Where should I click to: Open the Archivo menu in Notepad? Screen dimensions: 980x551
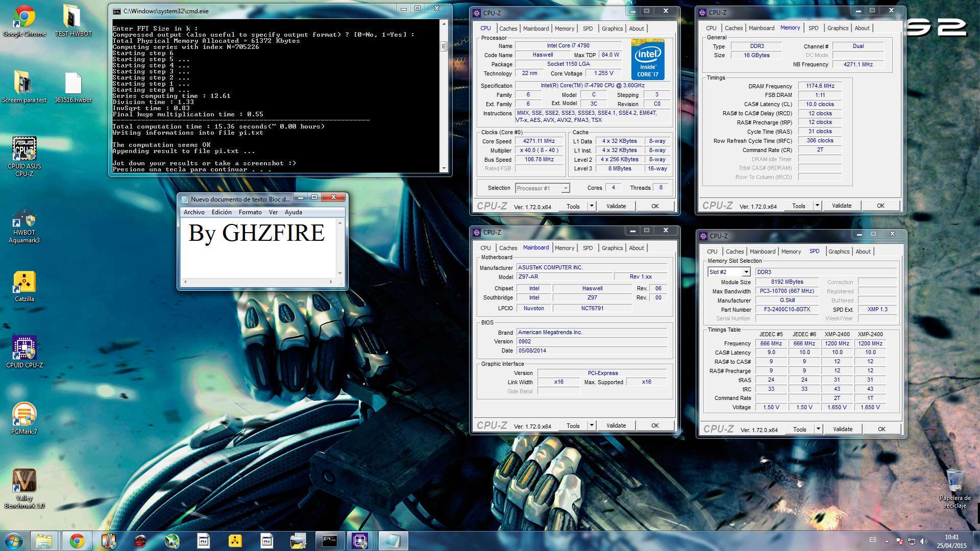click(194, 212)
